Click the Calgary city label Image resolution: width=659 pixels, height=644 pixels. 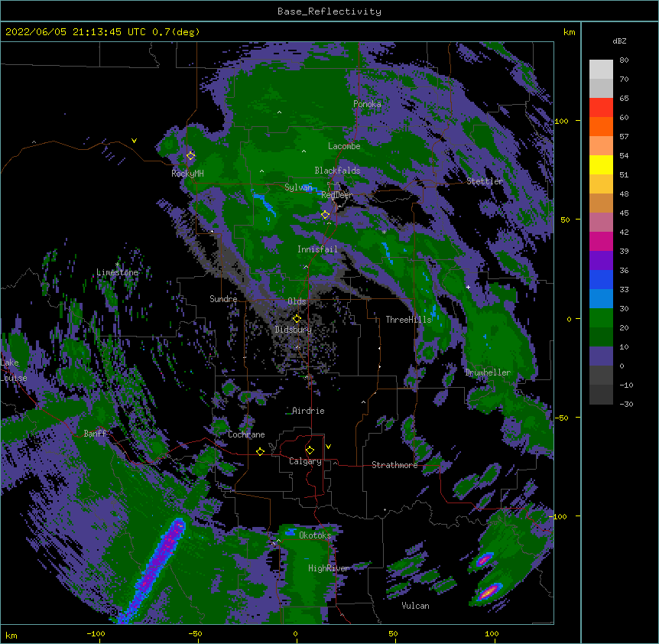305,461
